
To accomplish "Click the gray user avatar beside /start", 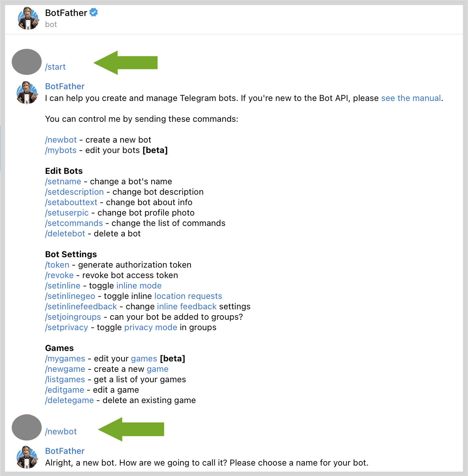I will click(27, 62).
